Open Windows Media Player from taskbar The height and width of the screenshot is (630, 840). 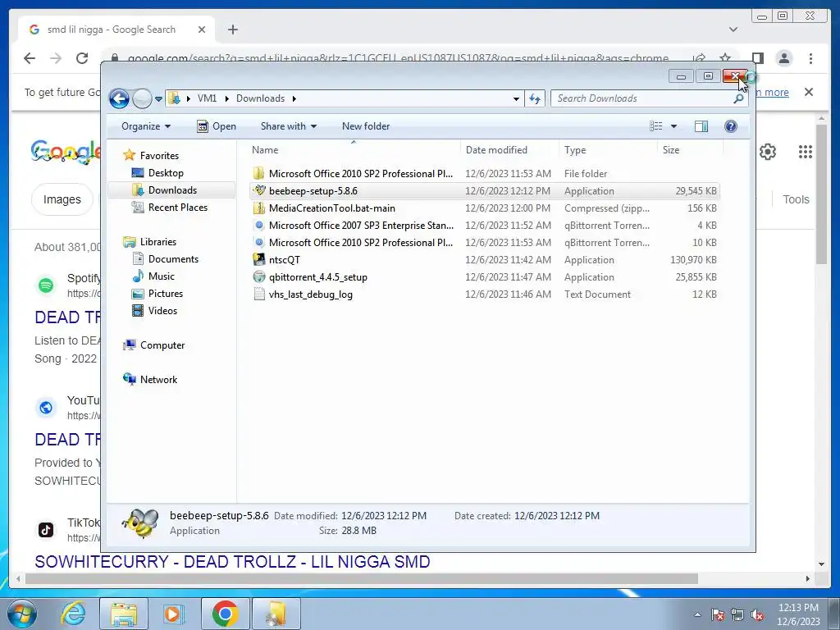coord(173,614)
